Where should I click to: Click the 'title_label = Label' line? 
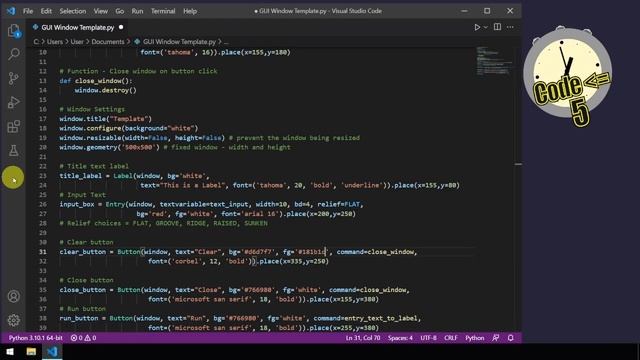(134, 176)
